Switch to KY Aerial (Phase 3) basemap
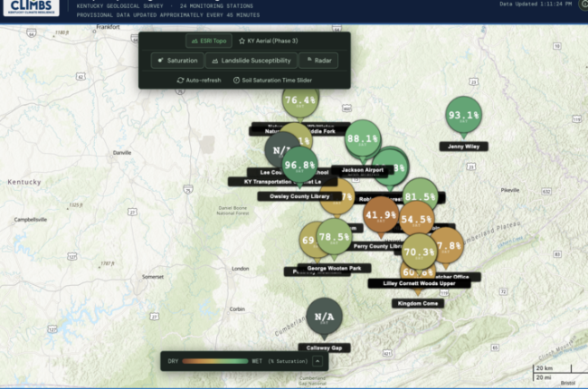The height and width of the screenshot is (389, 588). [268, 41]
